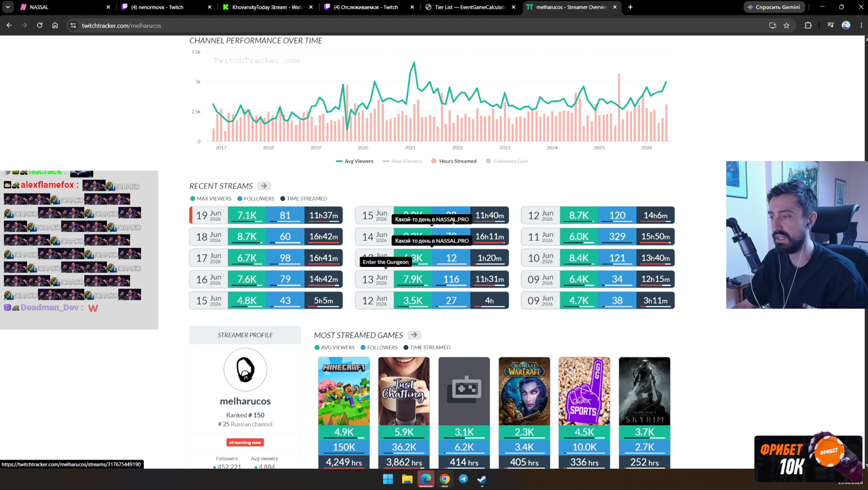Image resolution: width=868 pixels, height=490 pixels.
Task: Click 36.2K followers under Just Chatting
Action: click(x=404, y=447)
